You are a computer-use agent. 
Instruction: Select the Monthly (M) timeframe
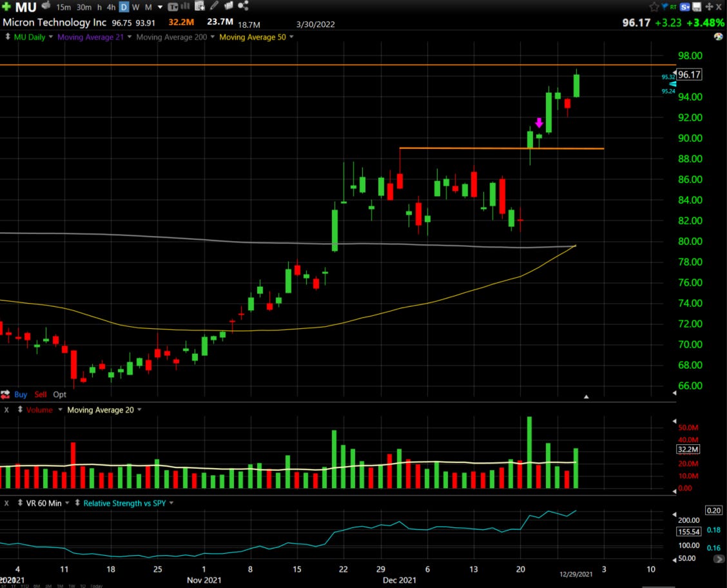pyautogui.click(x=148, y=7)
